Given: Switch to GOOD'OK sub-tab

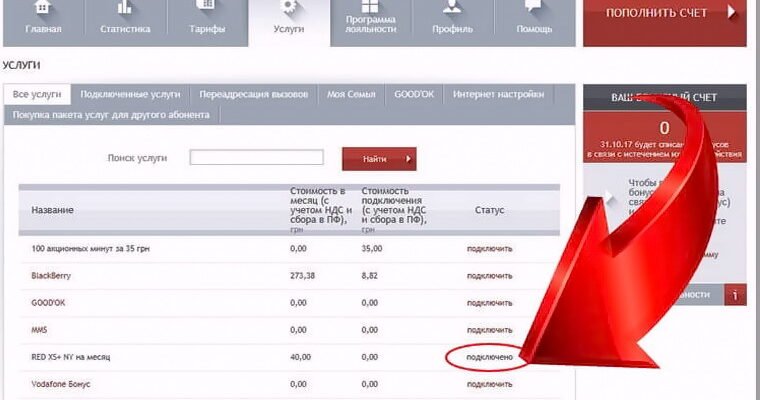Looking at the screenshot, I should [x=414, y=95].
